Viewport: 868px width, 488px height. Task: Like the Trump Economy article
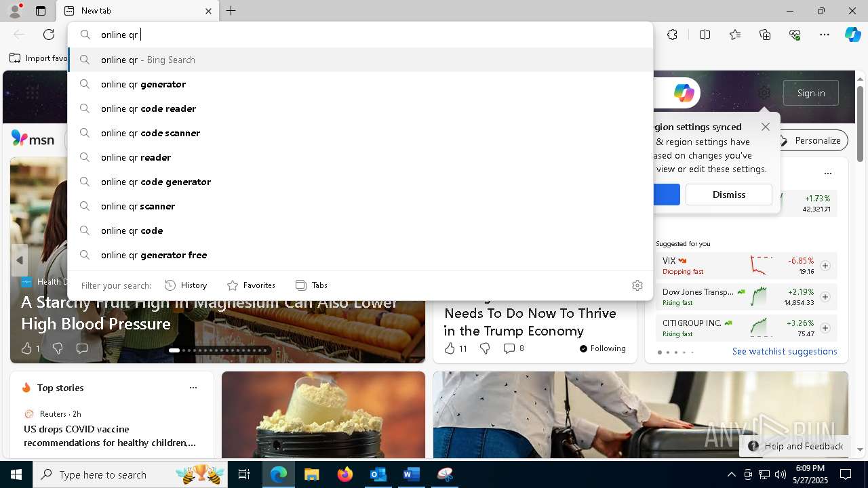pos(456,348)
